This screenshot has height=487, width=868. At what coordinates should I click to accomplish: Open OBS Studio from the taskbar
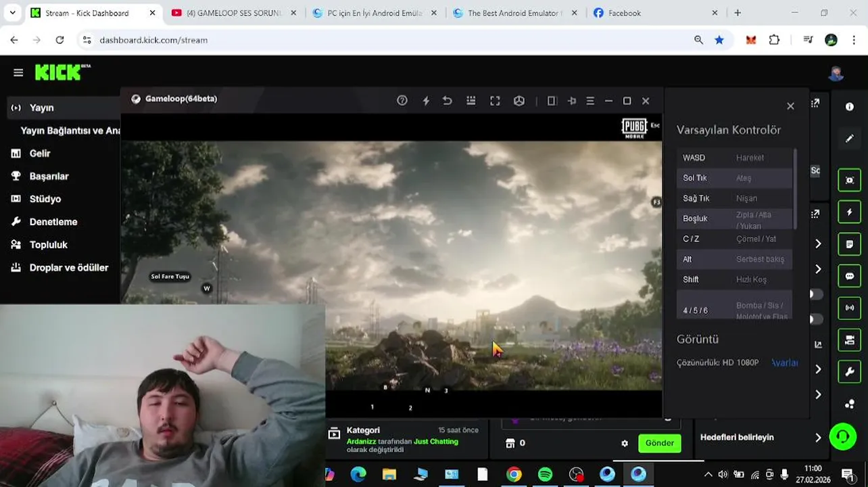pyautogui.click(x=576, y=474)
